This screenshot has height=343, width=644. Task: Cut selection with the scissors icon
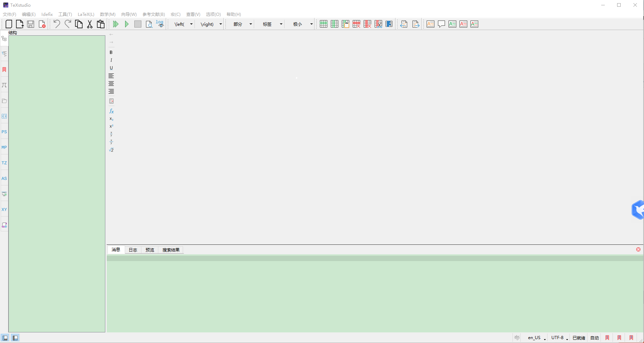pos(90,24)
